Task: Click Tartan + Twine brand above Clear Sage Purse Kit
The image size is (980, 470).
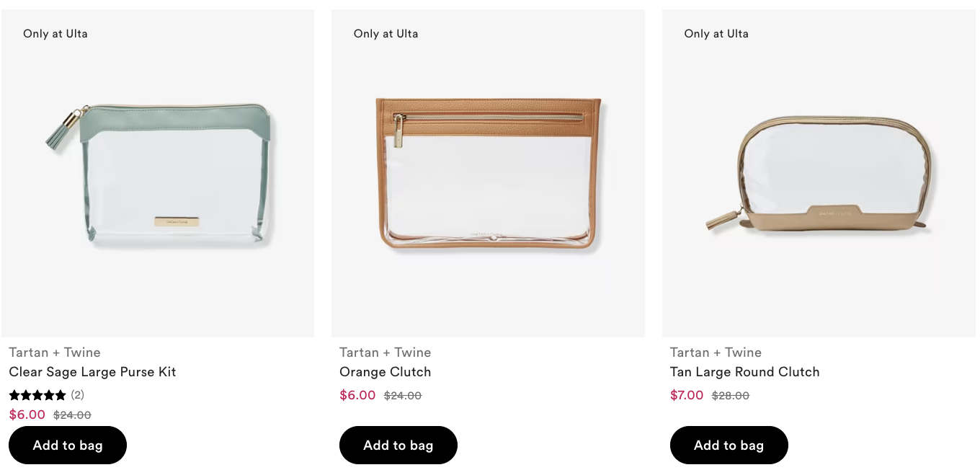Action: pyautogui.click(x=55, y=352)
